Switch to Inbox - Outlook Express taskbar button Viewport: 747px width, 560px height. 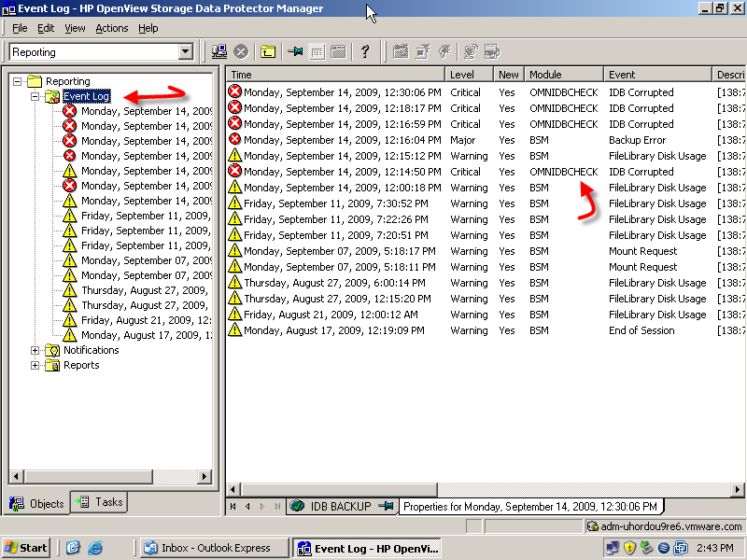click(x=214, y=548)
